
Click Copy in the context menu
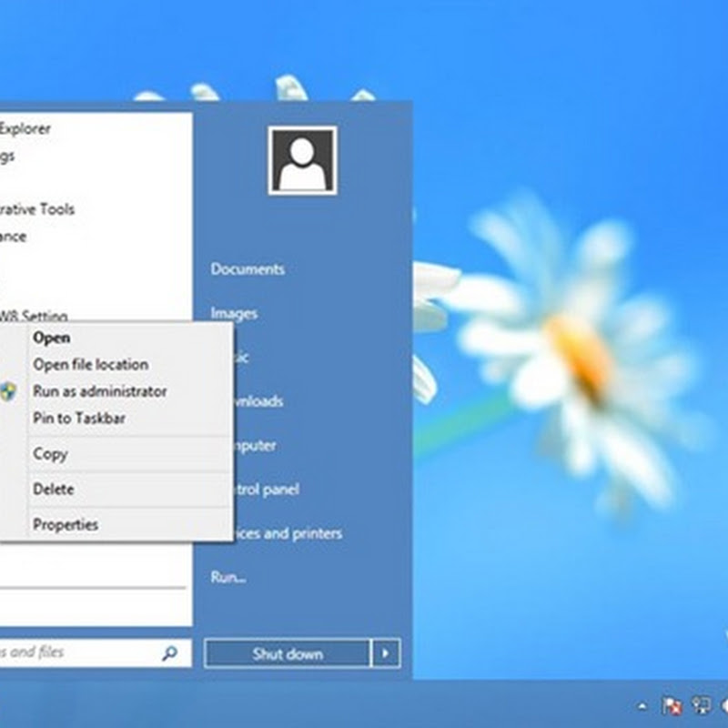pyautogui.click(x=50, y=453)
